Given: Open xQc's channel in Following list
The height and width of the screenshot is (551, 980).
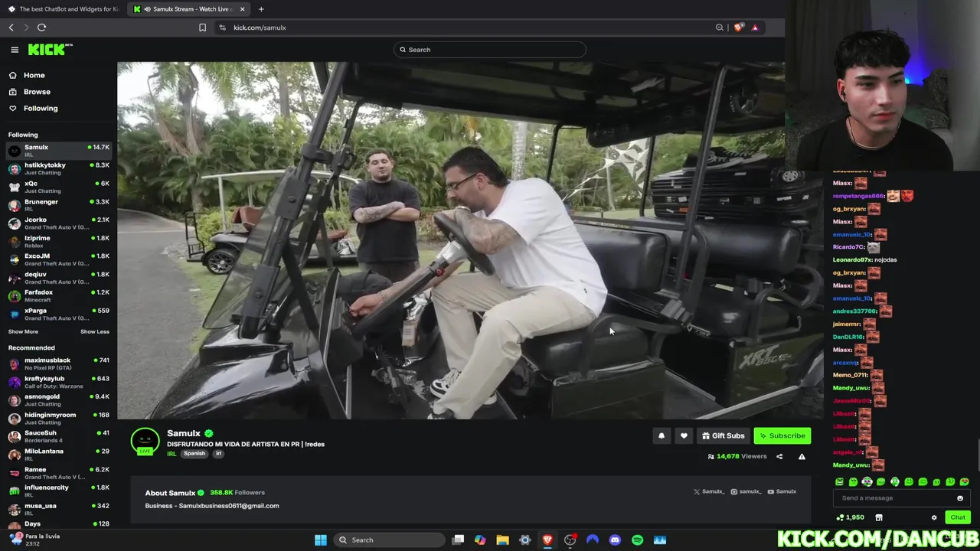Looking at the screenshot, I should (58, 187).
